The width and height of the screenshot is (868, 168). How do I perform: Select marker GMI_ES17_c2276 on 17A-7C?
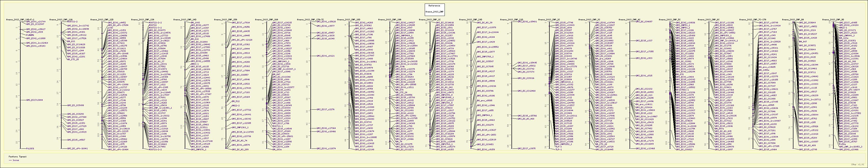coord(325,109)
